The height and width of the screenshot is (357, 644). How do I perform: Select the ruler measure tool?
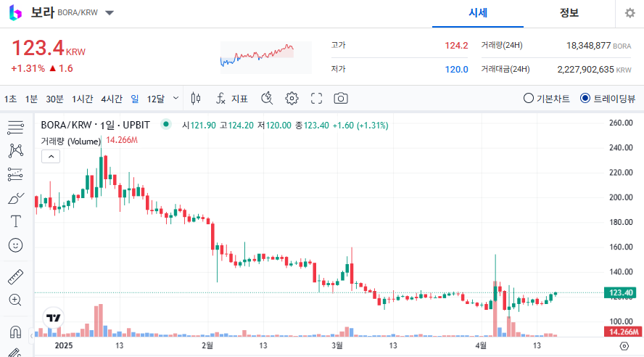coord(16,277)
